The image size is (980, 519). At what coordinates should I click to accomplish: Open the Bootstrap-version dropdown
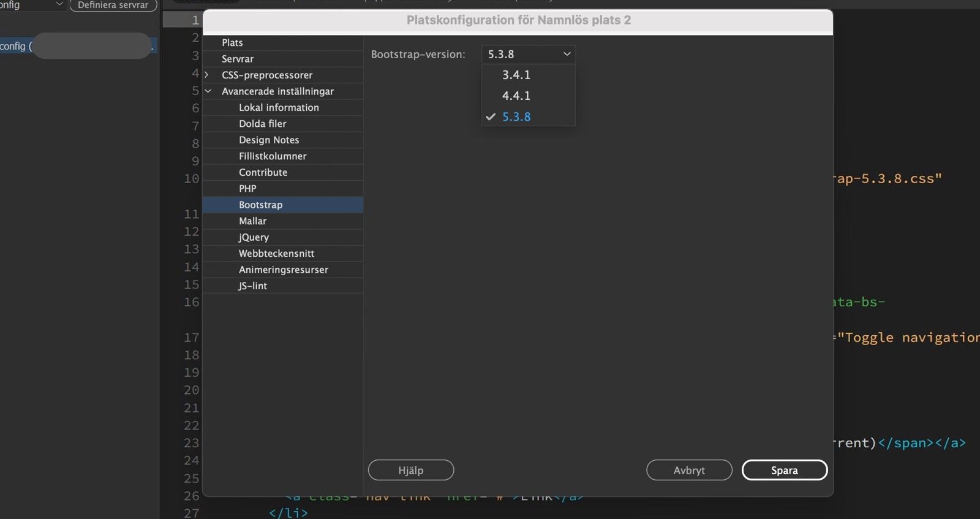pyautogui.click(x=528, y=54)
